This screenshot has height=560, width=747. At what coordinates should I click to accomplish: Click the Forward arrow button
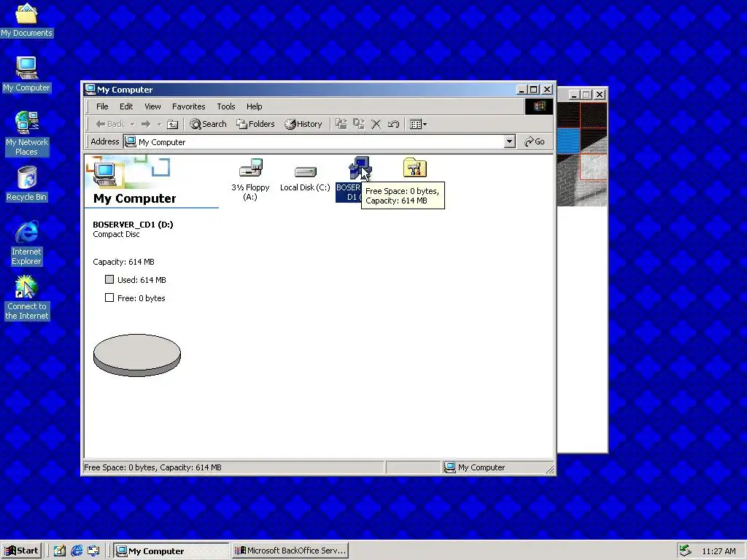[x=146, y=124]
